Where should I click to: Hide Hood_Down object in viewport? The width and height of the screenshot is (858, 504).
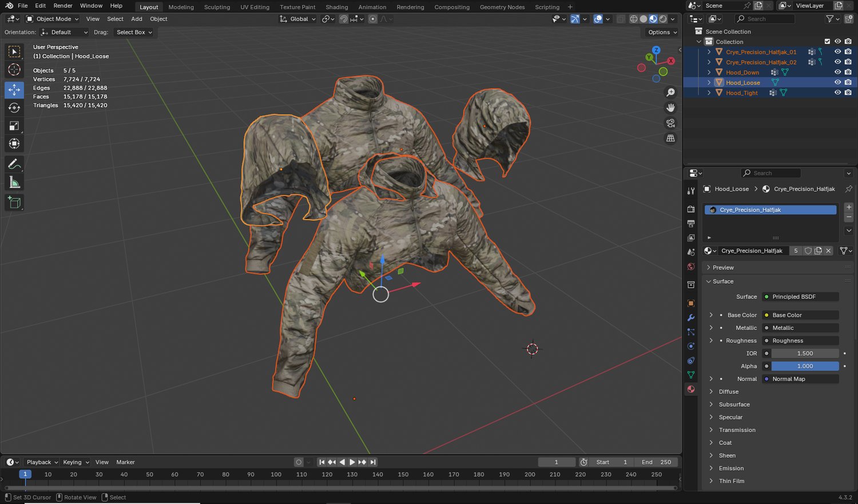coord(837,73)
